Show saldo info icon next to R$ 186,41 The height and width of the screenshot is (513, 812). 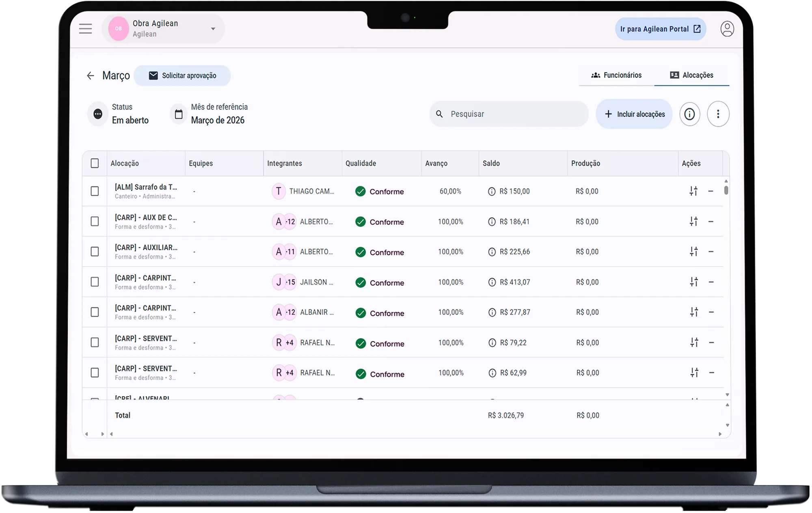coord(492,222)
